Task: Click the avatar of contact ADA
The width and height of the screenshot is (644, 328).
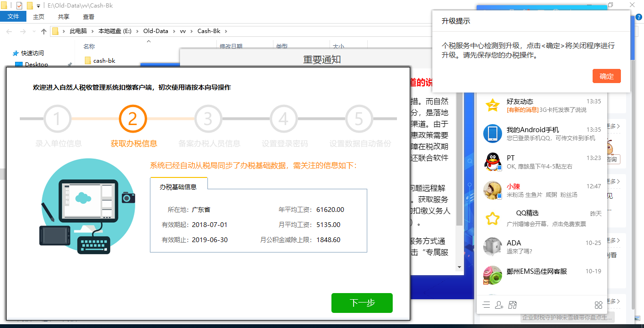Action: coord(493,247)
